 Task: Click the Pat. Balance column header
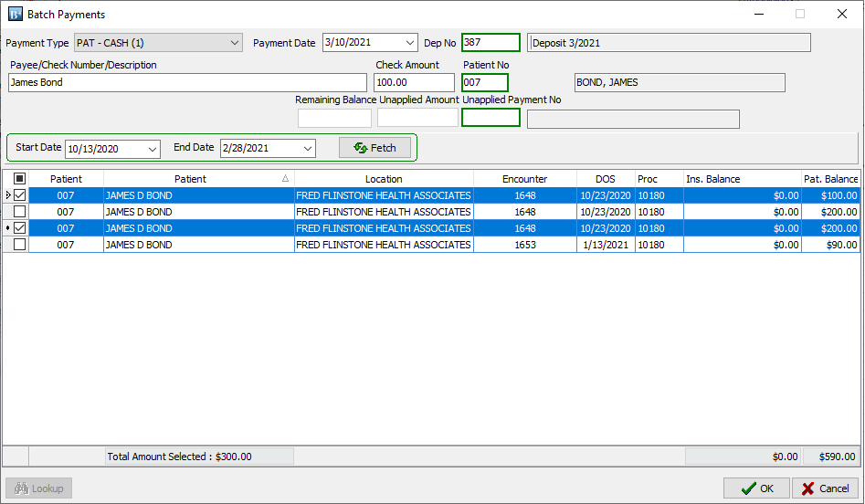coord(830,179)
